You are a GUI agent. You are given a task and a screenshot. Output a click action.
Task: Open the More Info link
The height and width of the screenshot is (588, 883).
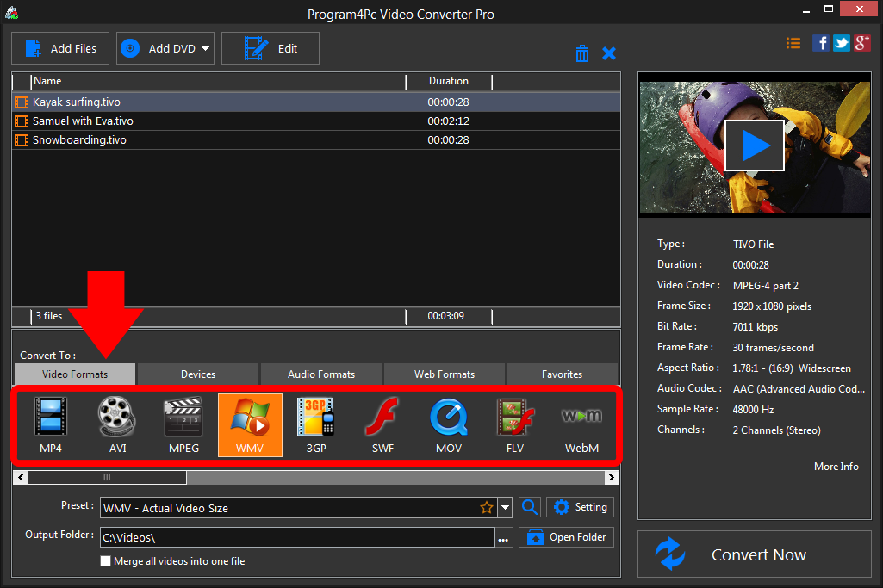(836, 467)
